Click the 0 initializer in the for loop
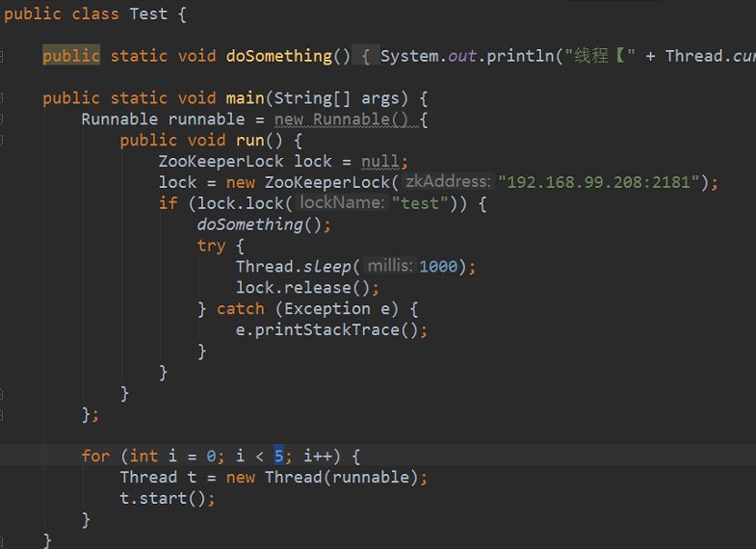This screenshot has height=549, width=756. click(x=211, y=457)
